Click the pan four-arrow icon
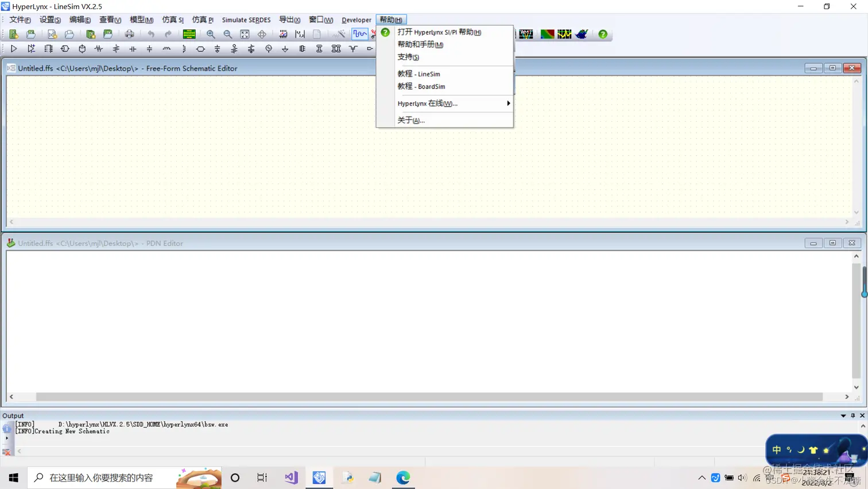Screen dimensions: 868x489 [262, 34]
